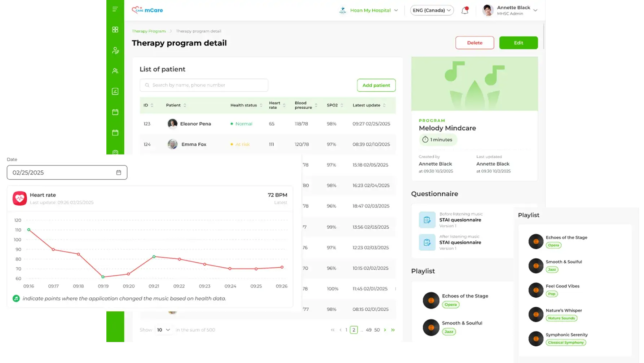This screenshot has height=363, width=644.
Task: Go to the last page of results
Action: coord(393,330)
